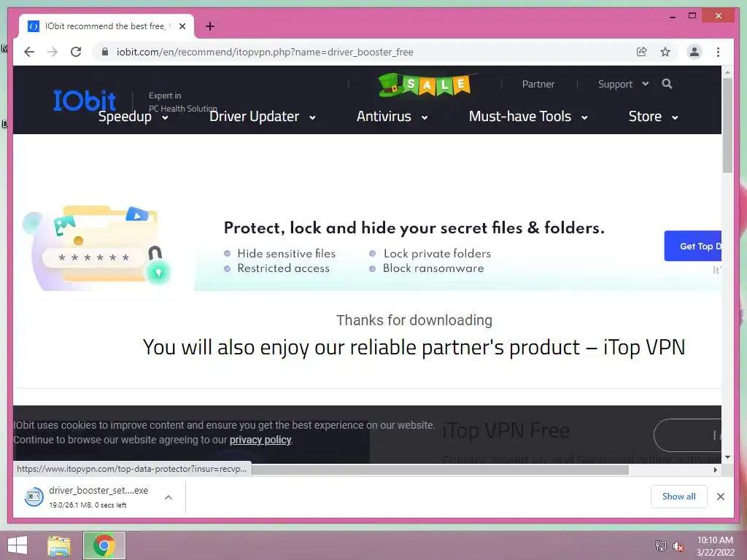Open the Partner link
Screen dimensions: 747x560
538,85
